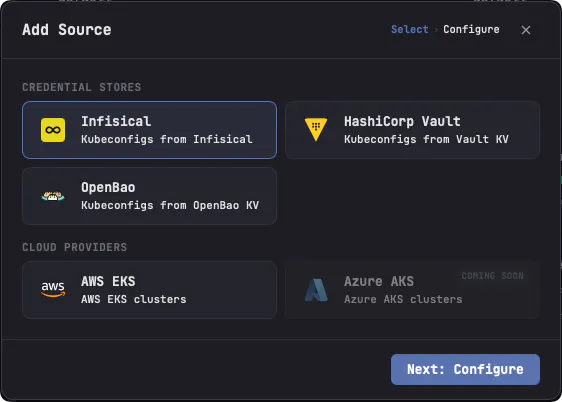Close the Add Source dialog
The width and height of the screenshot is (562, 402).
[526, 30]
